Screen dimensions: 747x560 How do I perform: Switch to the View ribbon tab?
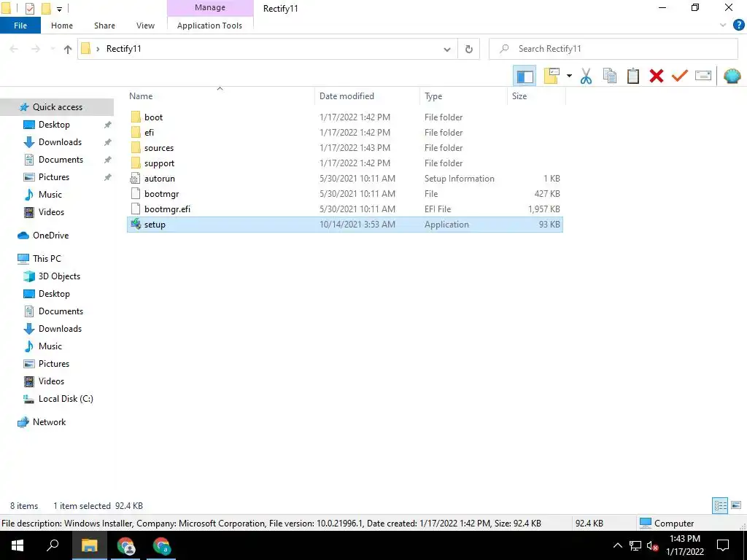tap(145, 26)
